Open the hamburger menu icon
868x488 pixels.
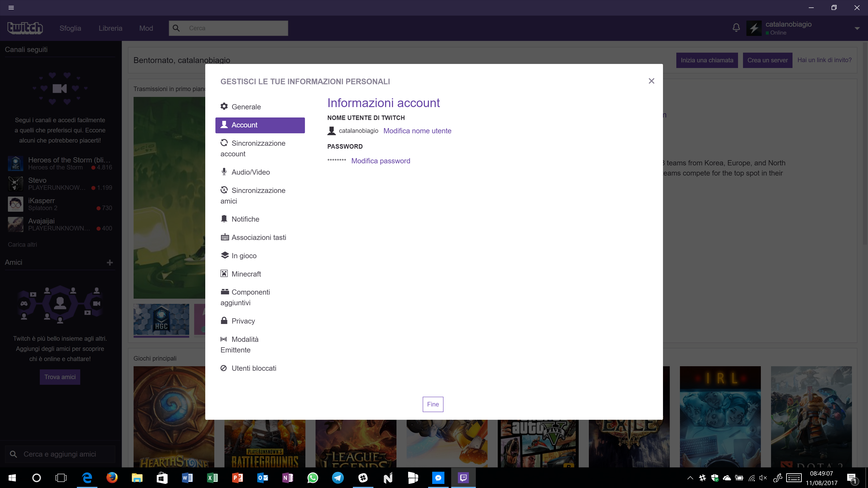pyautogui.click(x=11, y=7)
